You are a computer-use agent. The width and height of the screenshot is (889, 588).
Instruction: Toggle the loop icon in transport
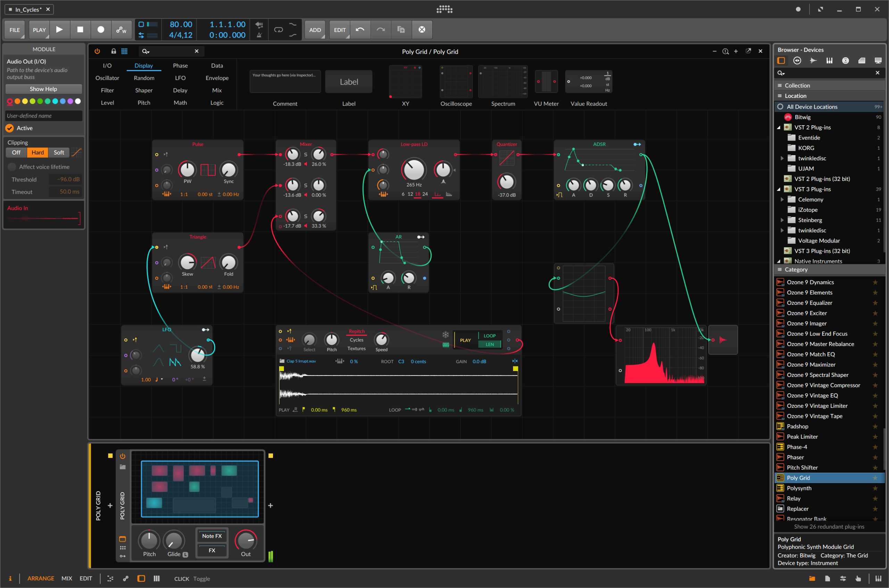pyautogui.click(x=278, y=30)
